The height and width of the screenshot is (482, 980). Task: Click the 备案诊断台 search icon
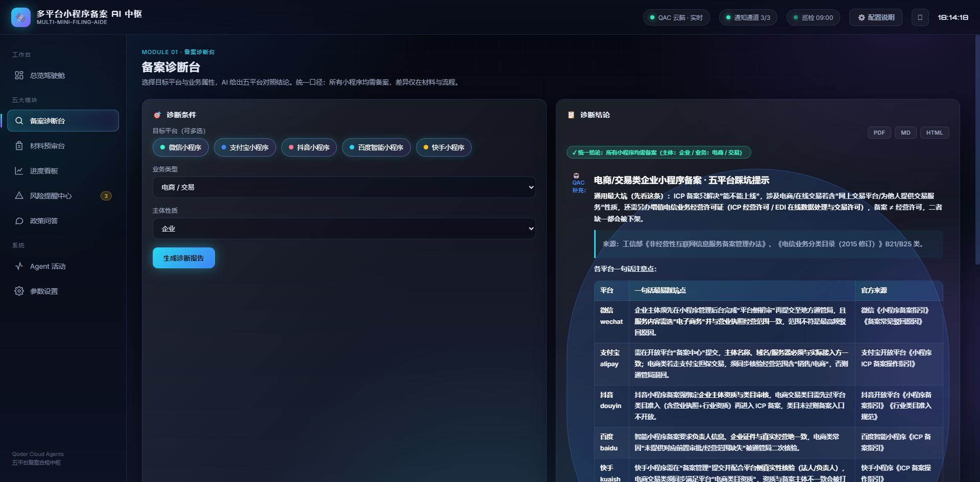19,121
